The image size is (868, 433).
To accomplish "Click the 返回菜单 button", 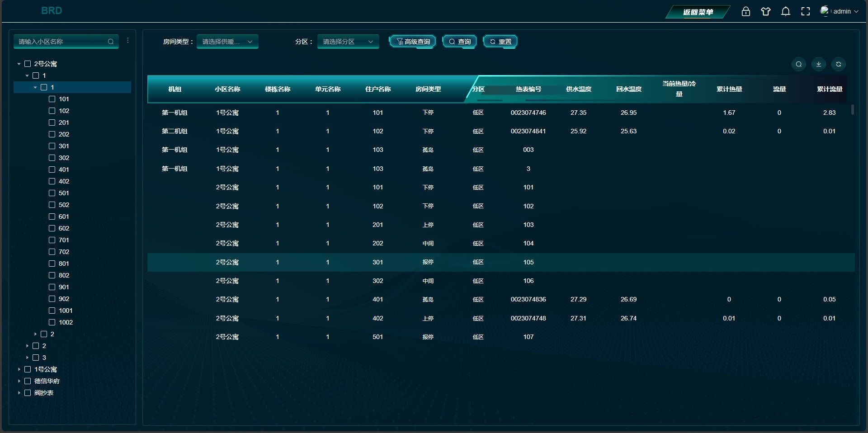I will click(x=698, y=12).
